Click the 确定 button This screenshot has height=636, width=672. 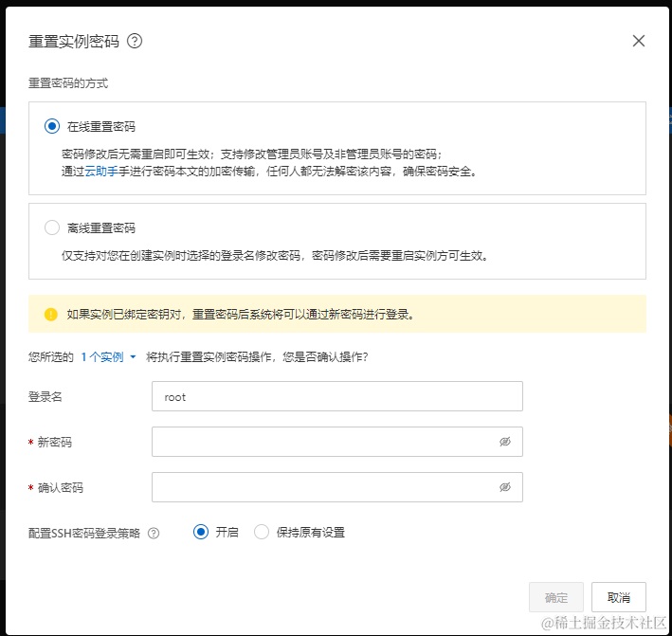(x=556, y=597)
